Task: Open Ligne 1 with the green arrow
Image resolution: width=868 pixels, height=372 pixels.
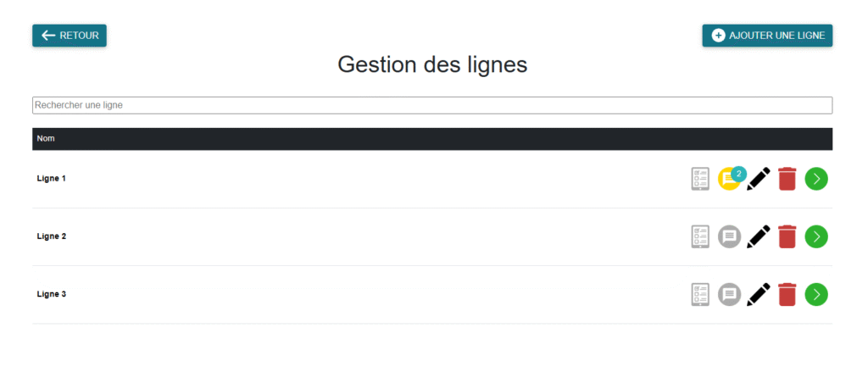Action: [816, 179]
